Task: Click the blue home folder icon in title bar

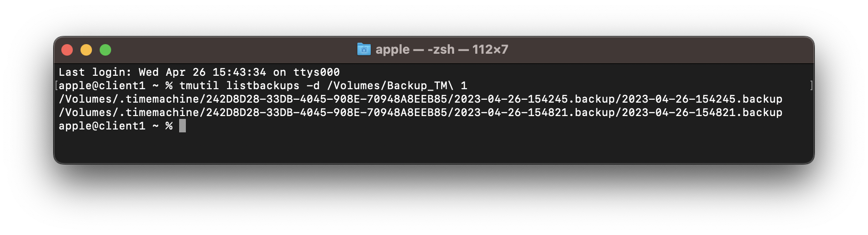Action: pyautogui.click(x=364, y=49)
